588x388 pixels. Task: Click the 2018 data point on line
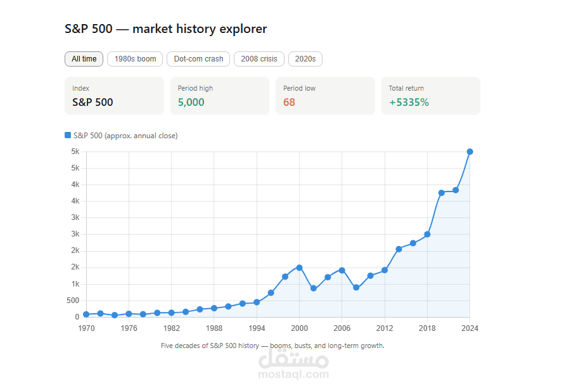click(427, 234)
